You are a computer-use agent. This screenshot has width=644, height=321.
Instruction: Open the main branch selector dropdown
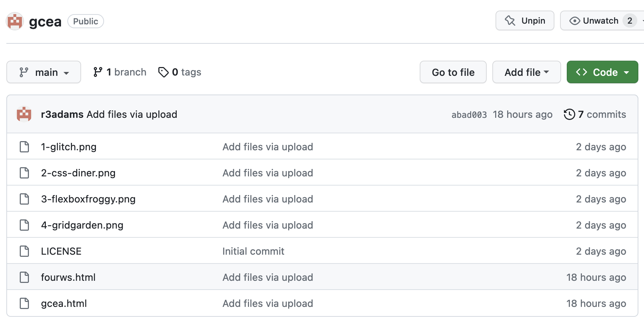44,72
